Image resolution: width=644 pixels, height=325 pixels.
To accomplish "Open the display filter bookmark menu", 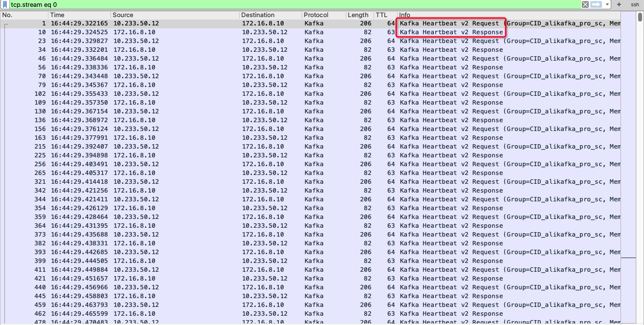I will pos(5,4).
